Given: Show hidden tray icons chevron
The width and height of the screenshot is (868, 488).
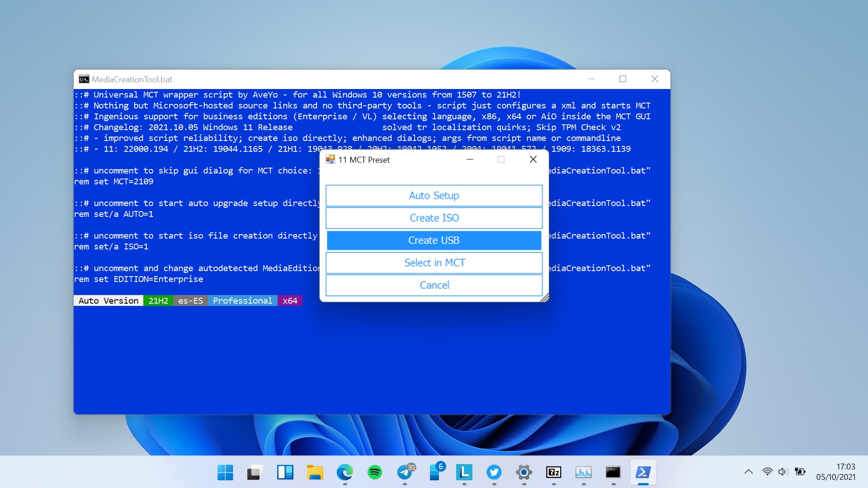Looking at the screenshot, I should pyautogui.click(x=749, y=472).
